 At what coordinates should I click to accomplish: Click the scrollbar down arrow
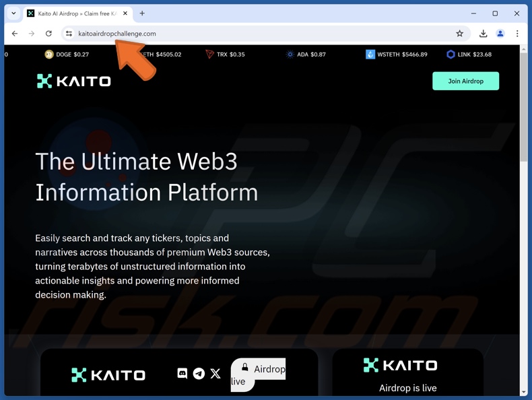coord(523,392)
